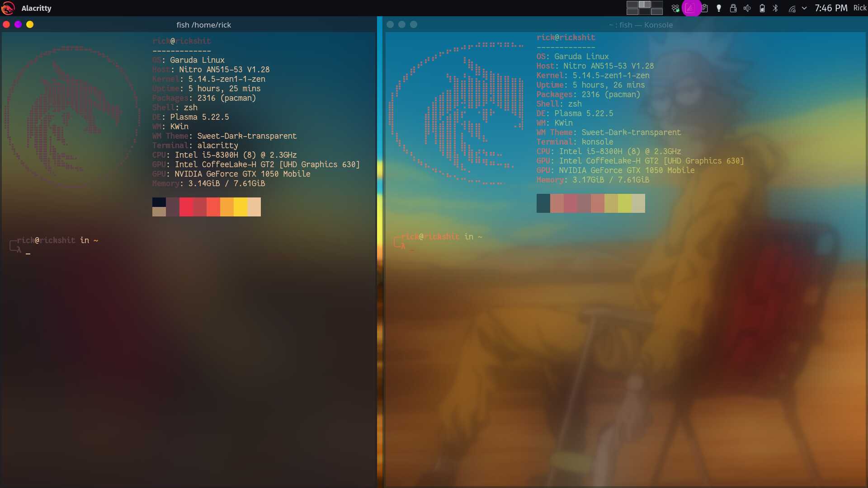Click the yellow color block in Alacritty palette
Image resolution: width=868 pixels, height=488 pixels.
[x=241, y=207]
